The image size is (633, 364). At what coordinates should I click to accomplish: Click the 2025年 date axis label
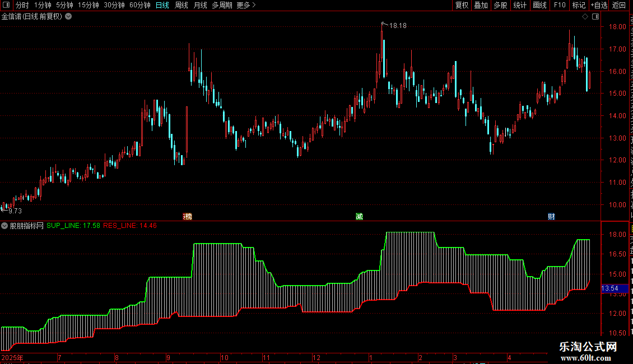[x=12, y=357]
